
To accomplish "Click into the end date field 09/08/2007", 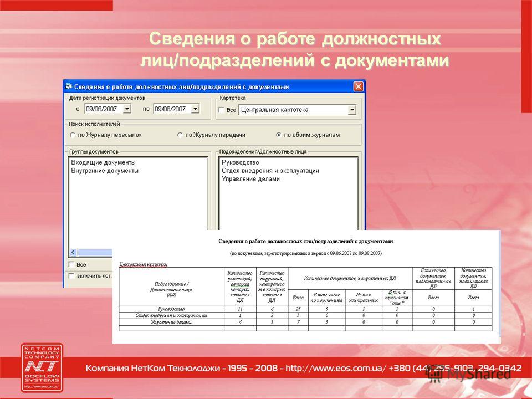I will pyautogui.click(x=172, y=109).
